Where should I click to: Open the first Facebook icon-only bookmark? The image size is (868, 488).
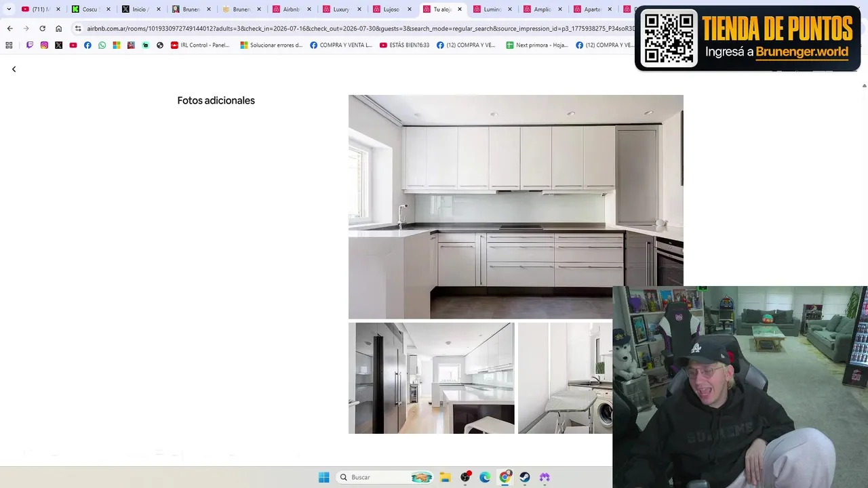(87, 45)
